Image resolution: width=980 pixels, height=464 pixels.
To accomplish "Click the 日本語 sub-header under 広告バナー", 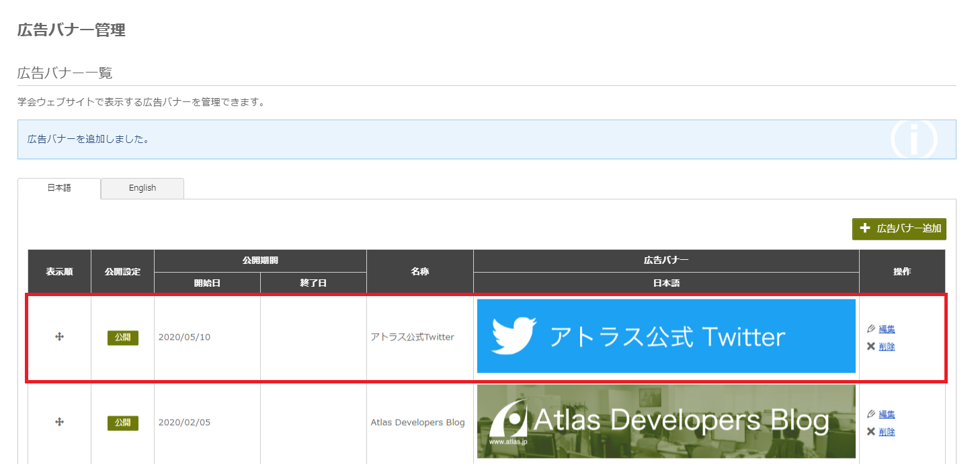I will pyautogui.click(x=666, y=283).
